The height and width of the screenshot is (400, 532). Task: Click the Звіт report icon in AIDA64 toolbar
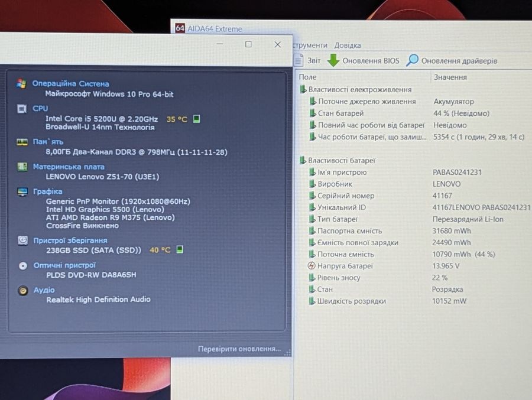299,60
